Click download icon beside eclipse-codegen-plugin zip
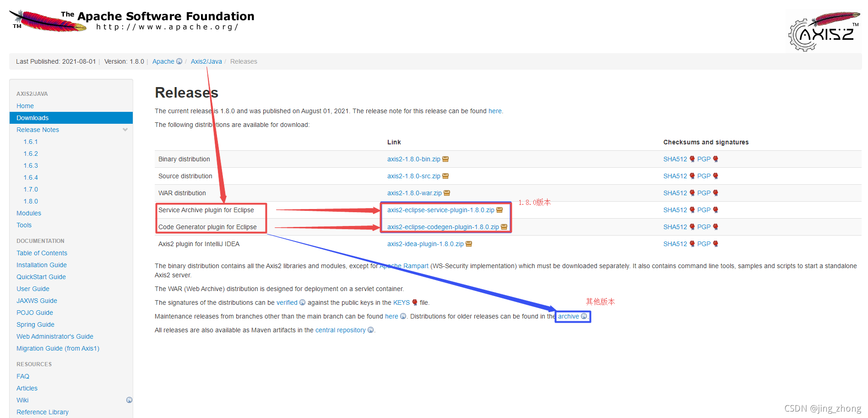 click(504, 227)
